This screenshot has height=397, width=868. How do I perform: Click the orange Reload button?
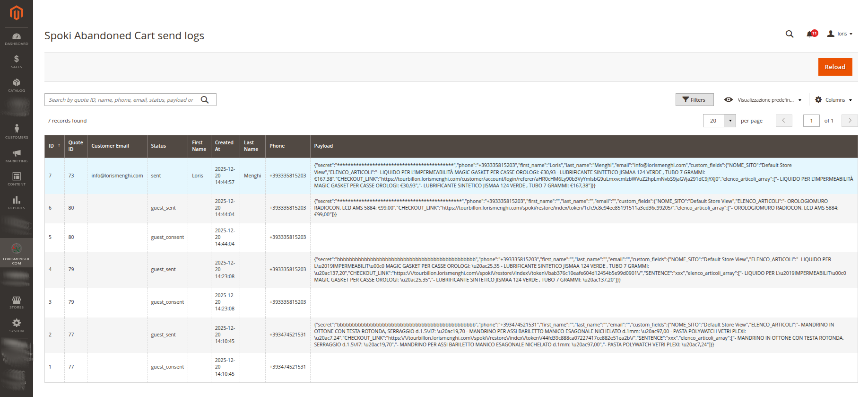coord(835,67)
